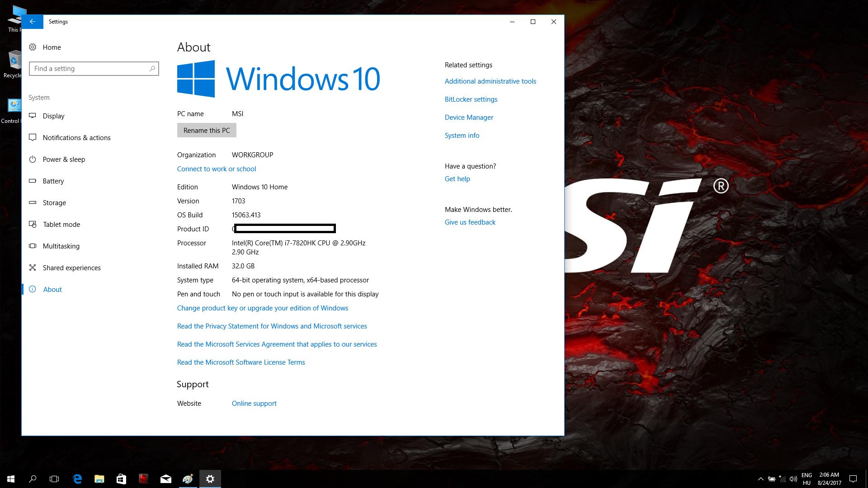The image size is (868, 488).
Task: Open Device Manager link
Action: [469, 117]
